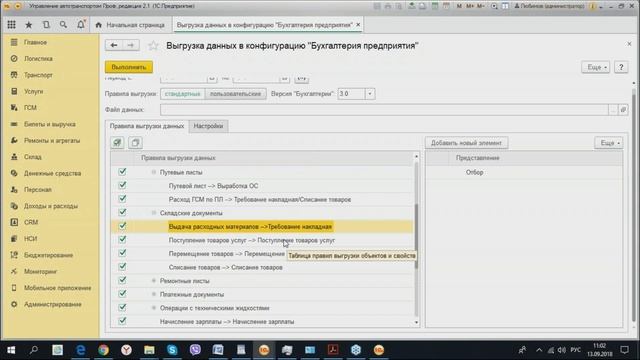Open Бюджетирование section in sidebar

[48, 255]
